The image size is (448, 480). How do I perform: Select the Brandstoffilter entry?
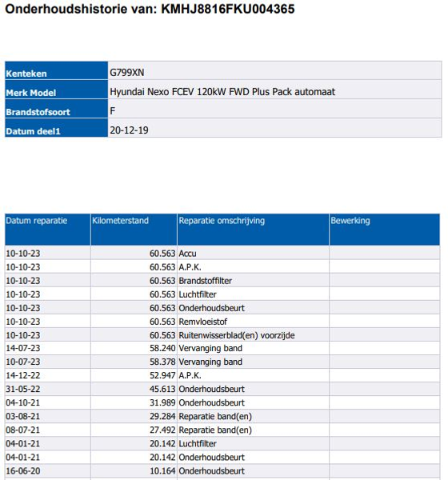pos(205,281)
